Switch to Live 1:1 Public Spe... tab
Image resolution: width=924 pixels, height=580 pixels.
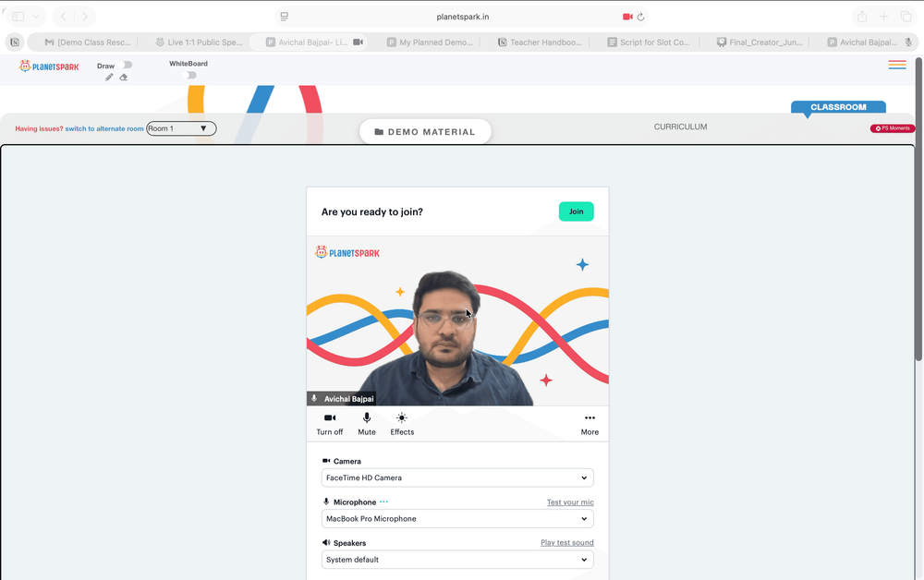199,42
